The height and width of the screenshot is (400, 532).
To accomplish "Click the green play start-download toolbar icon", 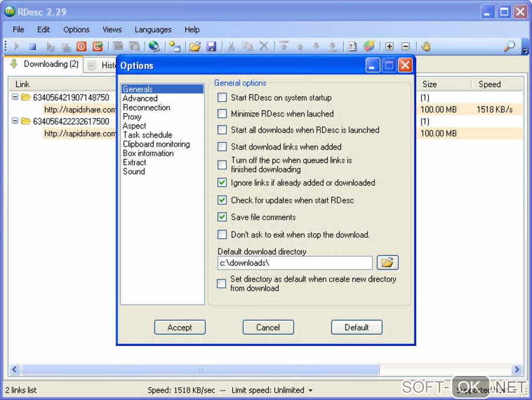I will 16,46.
